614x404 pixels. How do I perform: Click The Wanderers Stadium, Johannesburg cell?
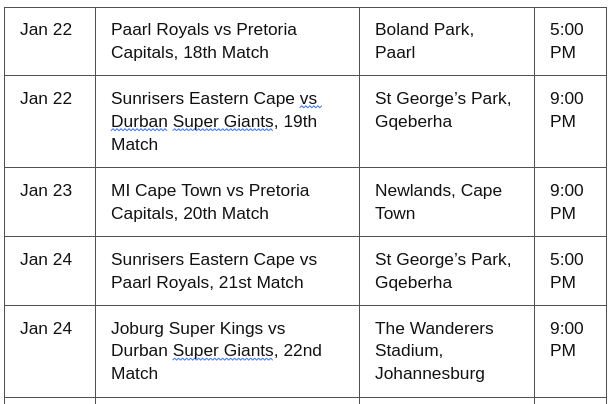(447, 351)
